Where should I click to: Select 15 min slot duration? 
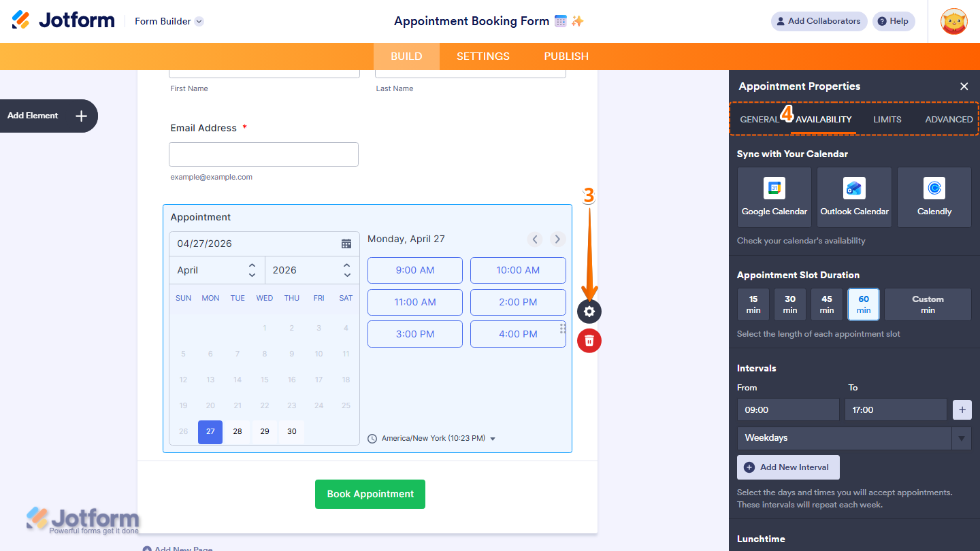[x=753, y=304]
